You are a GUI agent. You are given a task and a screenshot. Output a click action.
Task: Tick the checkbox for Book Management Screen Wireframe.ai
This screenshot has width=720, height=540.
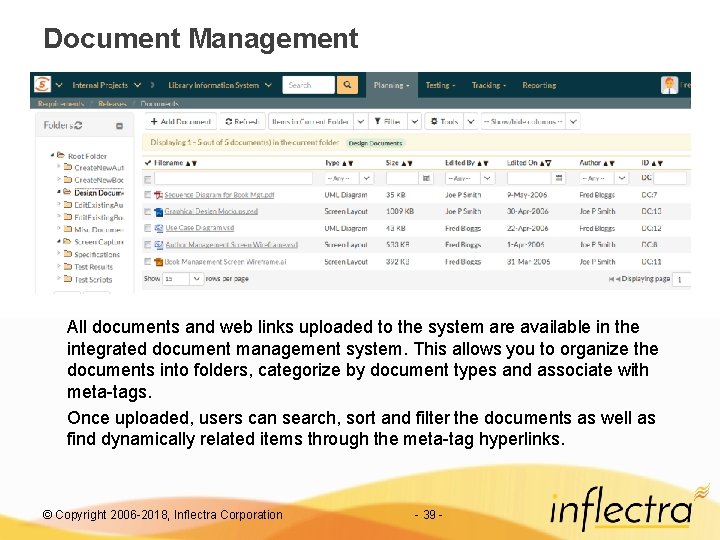[147, 262]
